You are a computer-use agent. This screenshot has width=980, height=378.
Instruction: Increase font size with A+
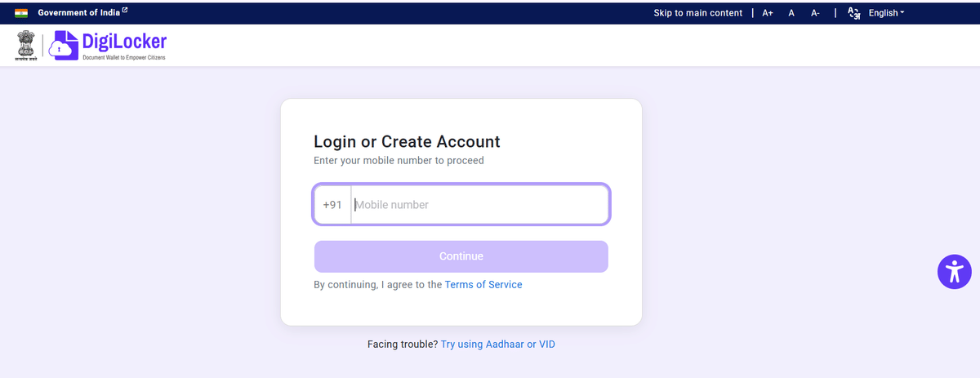point(768,13)
